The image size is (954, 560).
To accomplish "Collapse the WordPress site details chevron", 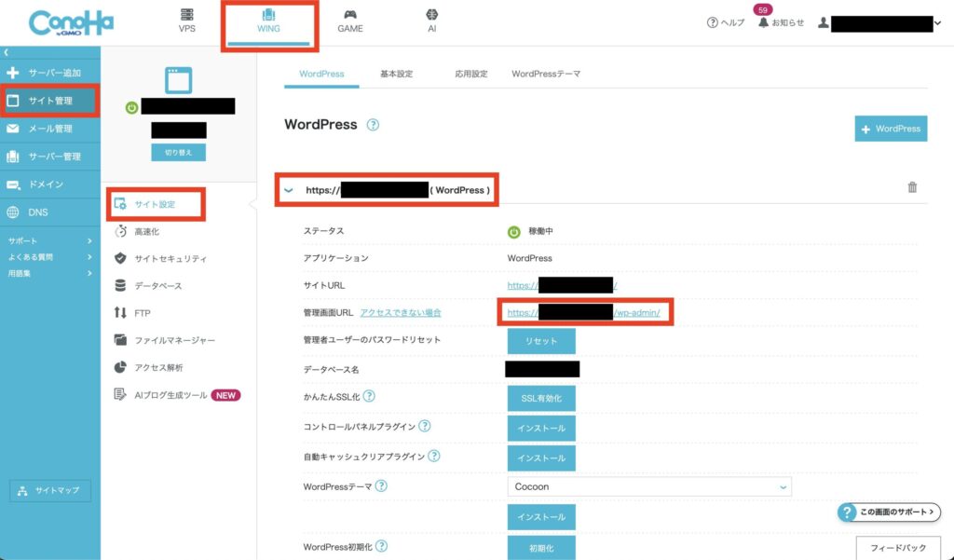I will point(289,190).
